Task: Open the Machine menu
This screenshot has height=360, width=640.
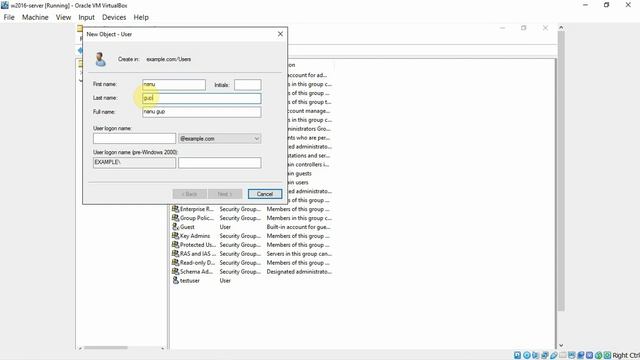Action: click(35, 17)
